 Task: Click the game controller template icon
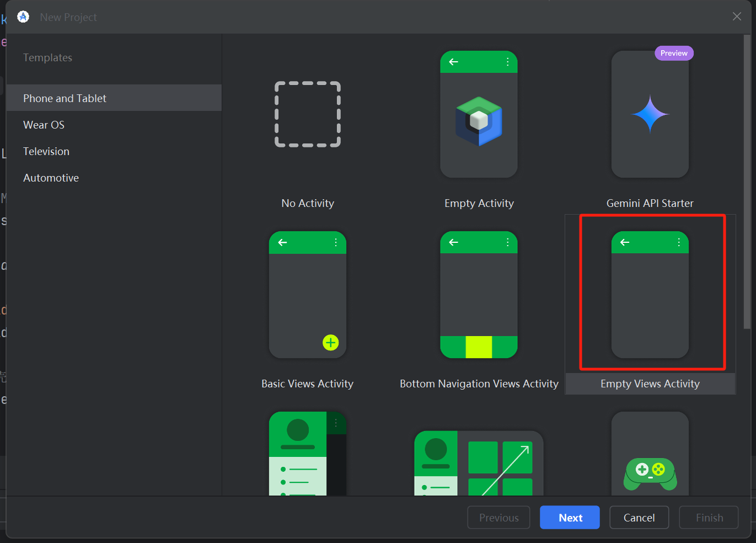(x=650, y=473)
